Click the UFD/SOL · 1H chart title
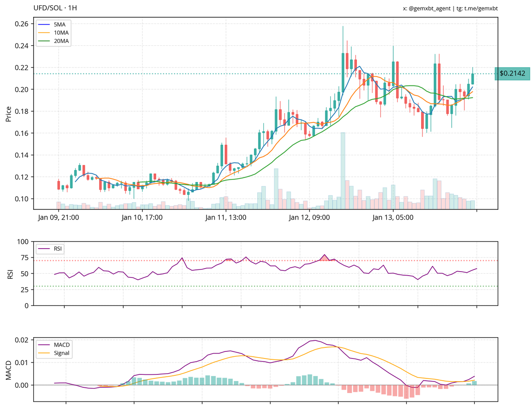Viewport: 532px width, 409px height. 55,8
